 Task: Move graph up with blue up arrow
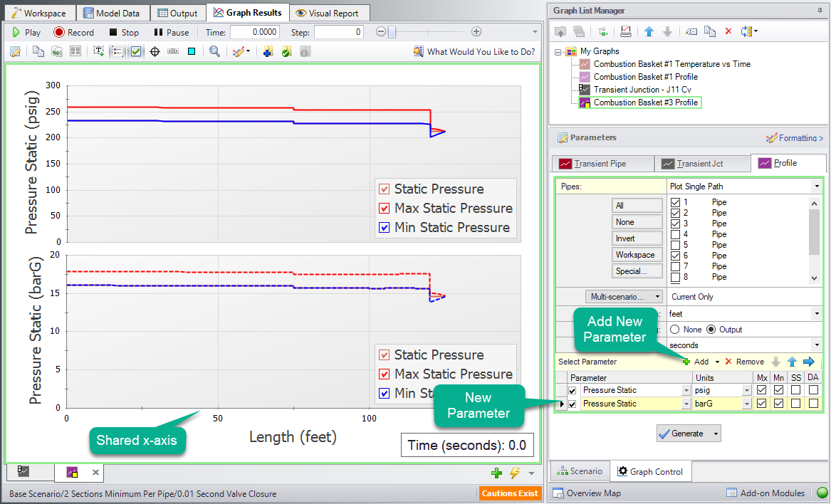click(x=649, y=31)
